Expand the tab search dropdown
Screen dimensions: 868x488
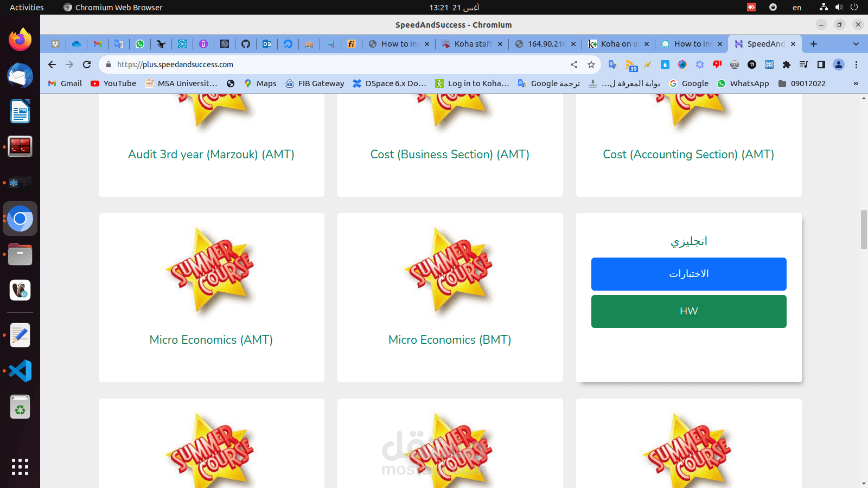click(856, 44)
